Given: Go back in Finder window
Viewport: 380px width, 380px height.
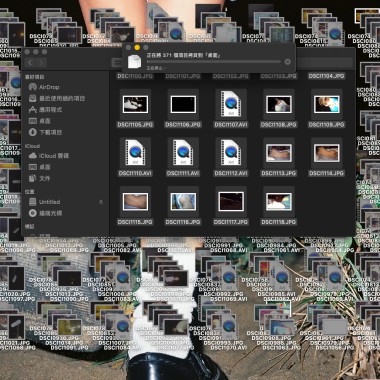Looking at the screenshot, I should coord(30,63).
